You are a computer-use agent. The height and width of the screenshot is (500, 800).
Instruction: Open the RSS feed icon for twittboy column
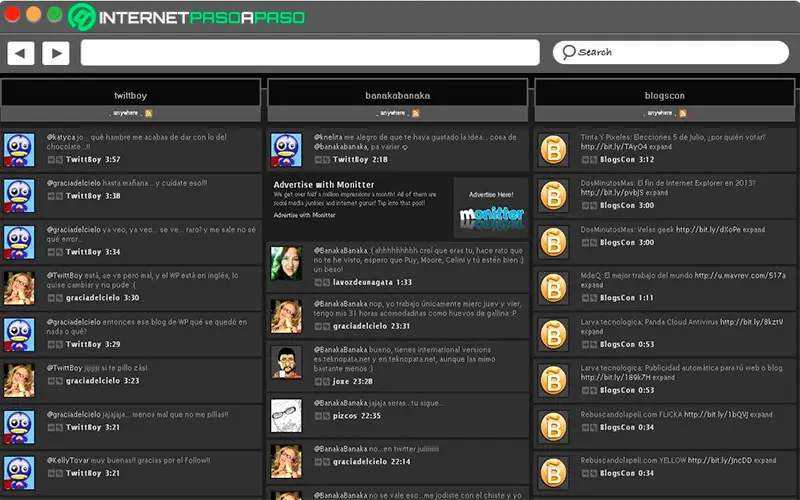tap(148, 113)
